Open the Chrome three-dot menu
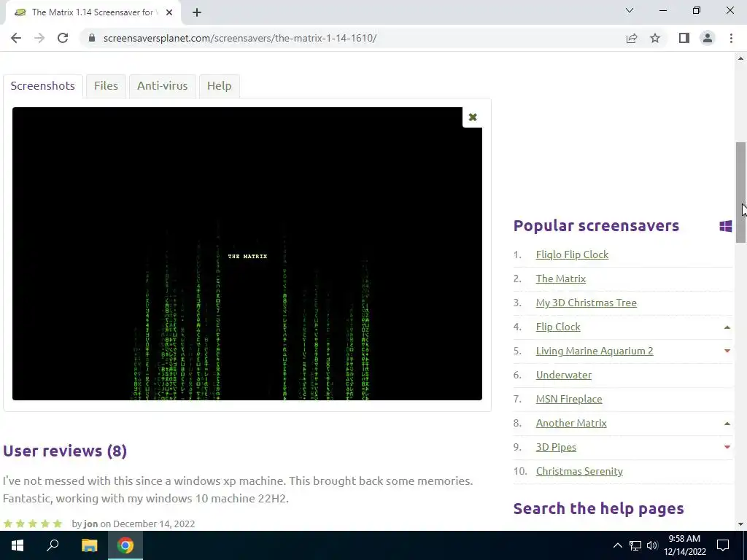747x560 pixels. point(731,38)
